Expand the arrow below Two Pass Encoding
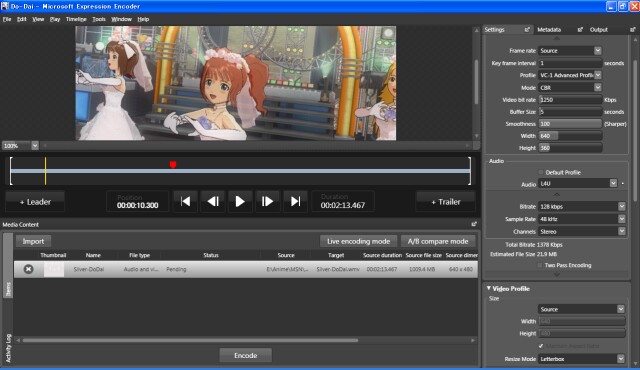The image size is (640, 370). (556, 275)
